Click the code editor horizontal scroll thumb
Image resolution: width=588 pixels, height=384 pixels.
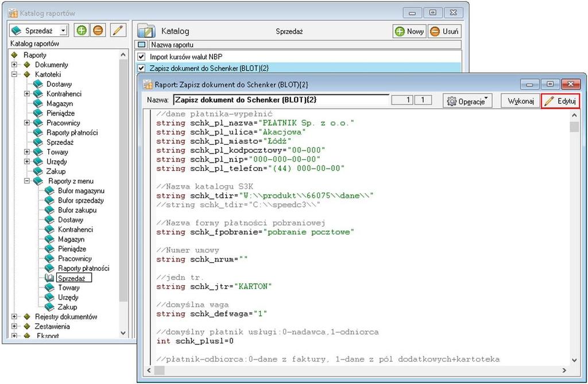[x=160, y=370]
